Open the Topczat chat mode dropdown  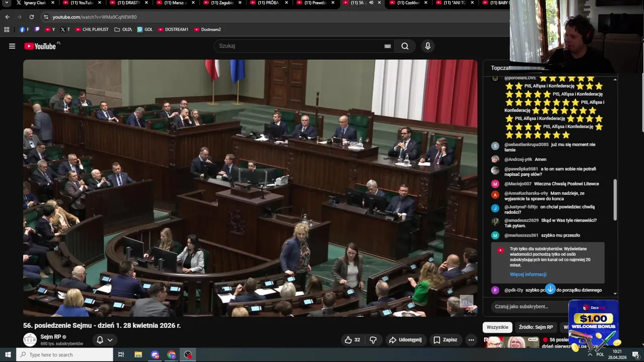[501, 68]
